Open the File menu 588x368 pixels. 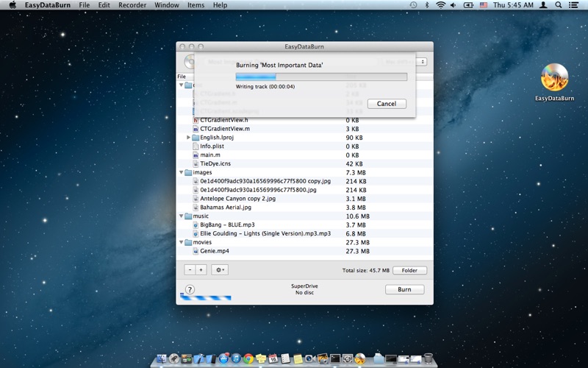pos(84,5)
